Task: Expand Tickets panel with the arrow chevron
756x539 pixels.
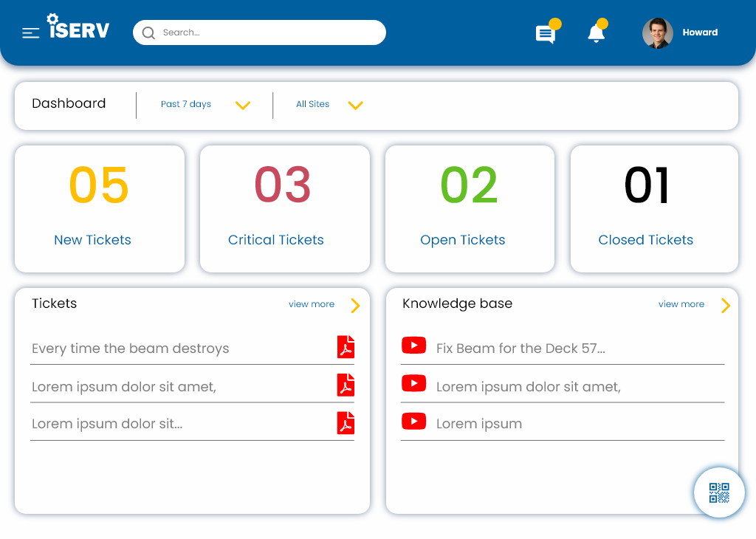Action: (356, 305)
